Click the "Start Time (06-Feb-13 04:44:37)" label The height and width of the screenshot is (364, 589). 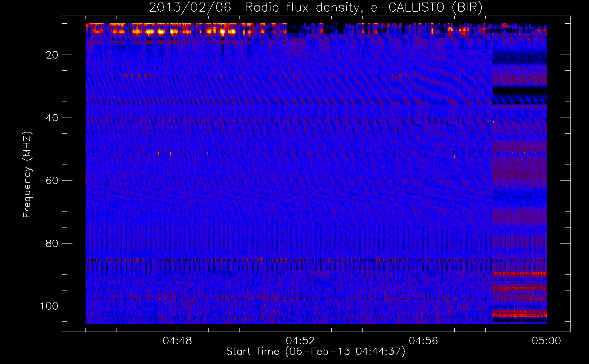coord(316,352)
